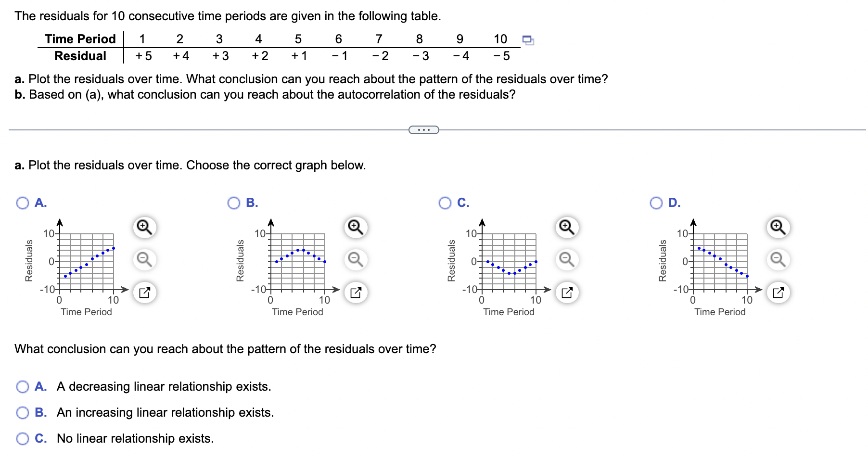Screen dimensions: 868x459
Task: Click the zoom-in magnifier on graph A
Action: pos(144,227)
